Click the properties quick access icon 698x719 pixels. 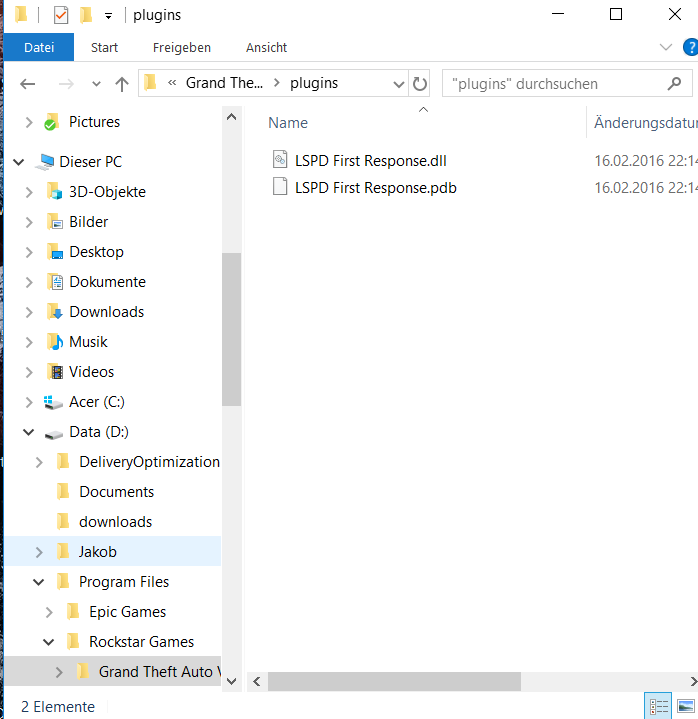(61, 15)
